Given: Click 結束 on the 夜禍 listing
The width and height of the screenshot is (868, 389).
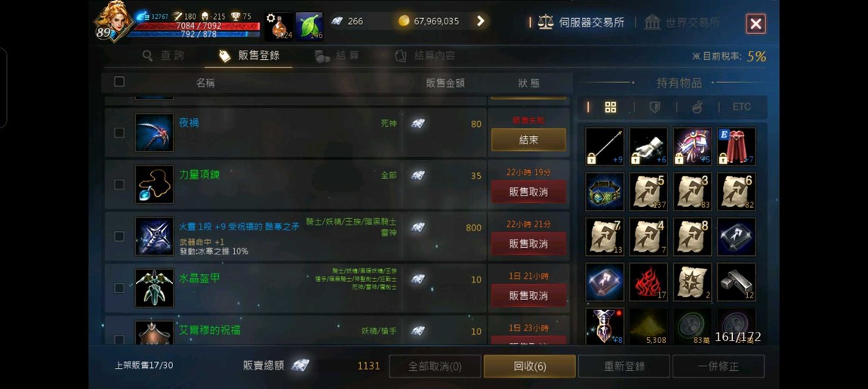Looking at the screenshot, I should 528,140.
